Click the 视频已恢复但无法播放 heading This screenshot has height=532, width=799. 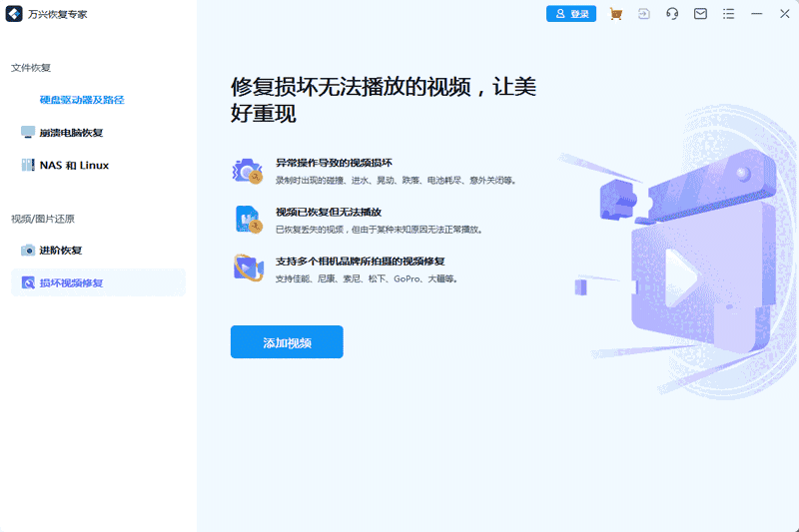[x=329, y=213]
